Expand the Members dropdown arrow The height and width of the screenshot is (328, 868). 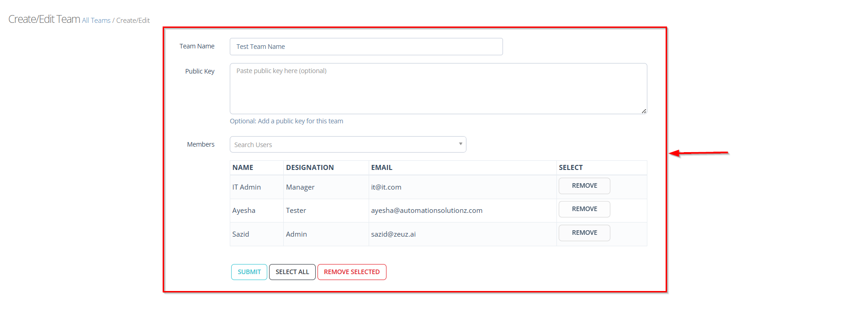click(460, 144)
